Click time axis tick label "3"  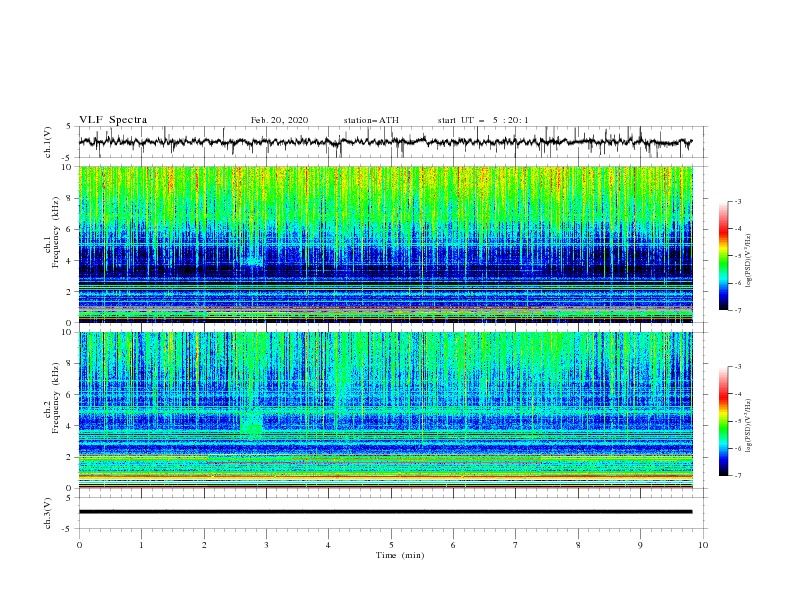[x=266, y=545]
